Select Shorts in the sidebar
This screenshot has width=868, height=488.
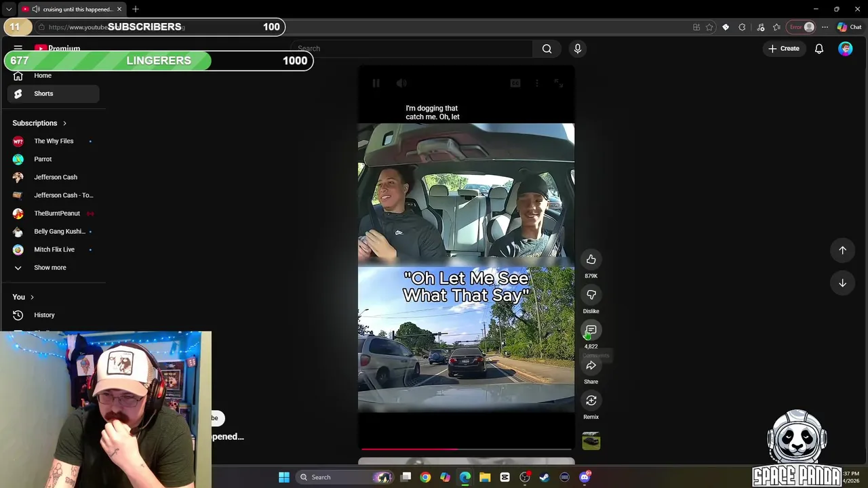pos(53,94)
